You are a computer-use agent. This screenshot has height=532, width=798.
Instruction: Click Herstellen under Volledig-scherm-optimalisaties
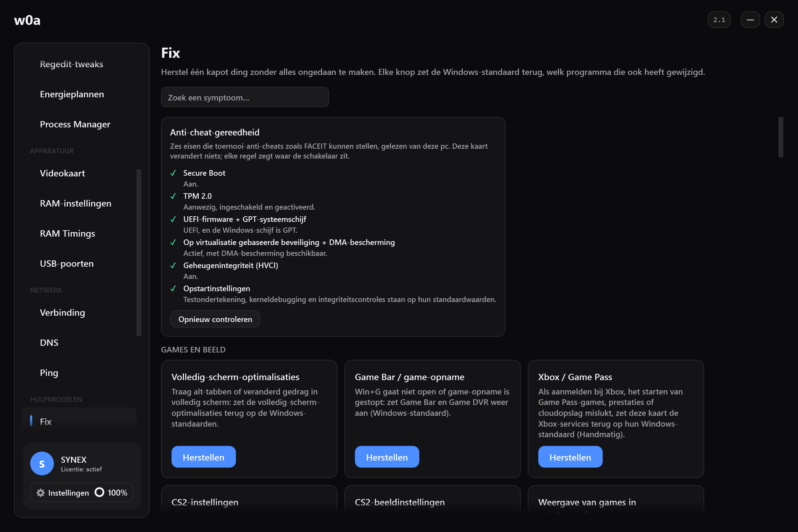coord(204,457)
